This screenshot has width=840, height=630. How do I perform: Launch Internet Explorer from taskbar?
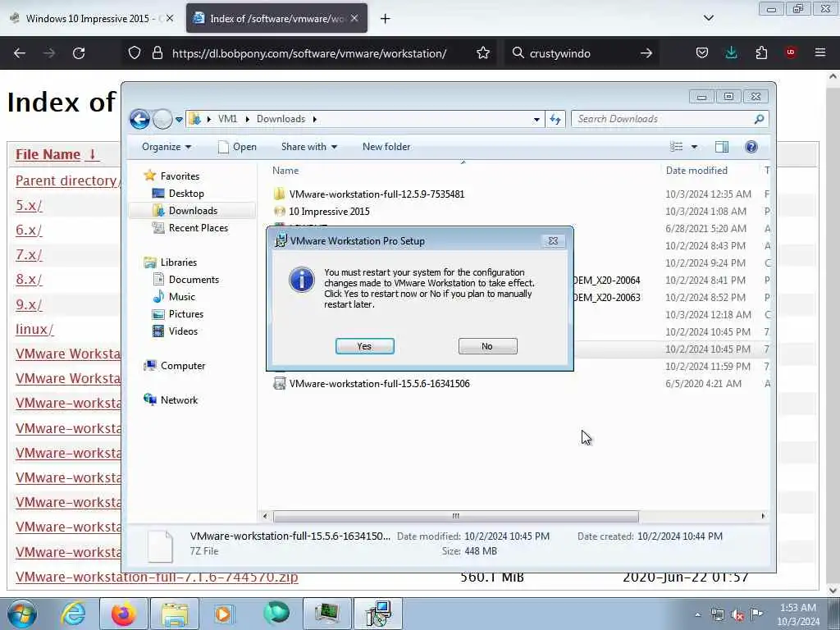pyautogui.click(x=73, y=614)
